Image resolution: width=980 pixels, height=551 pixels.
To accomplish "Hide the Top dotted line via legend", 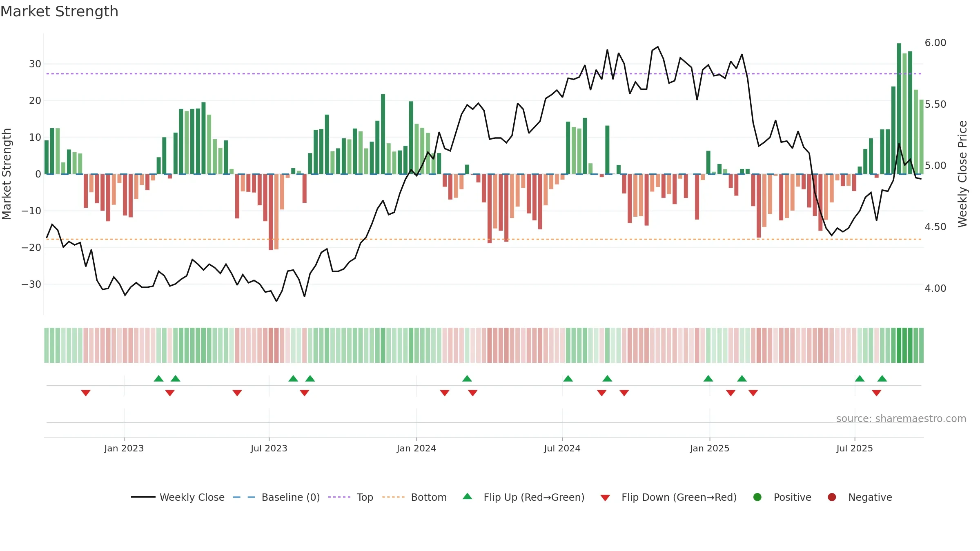I will (x=350, y=497).
